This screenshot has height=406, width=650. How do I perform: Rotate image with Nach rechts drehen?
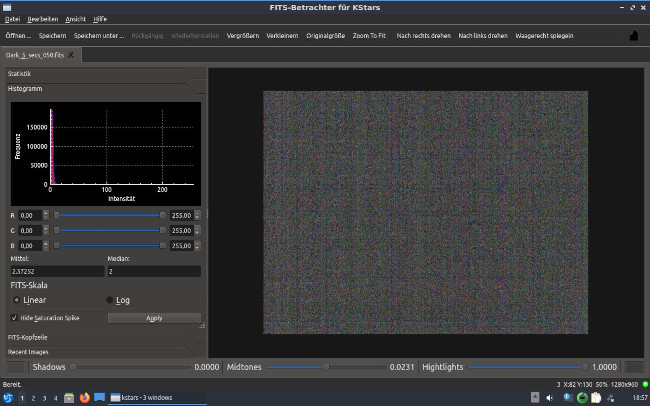[x=422, y=35]
